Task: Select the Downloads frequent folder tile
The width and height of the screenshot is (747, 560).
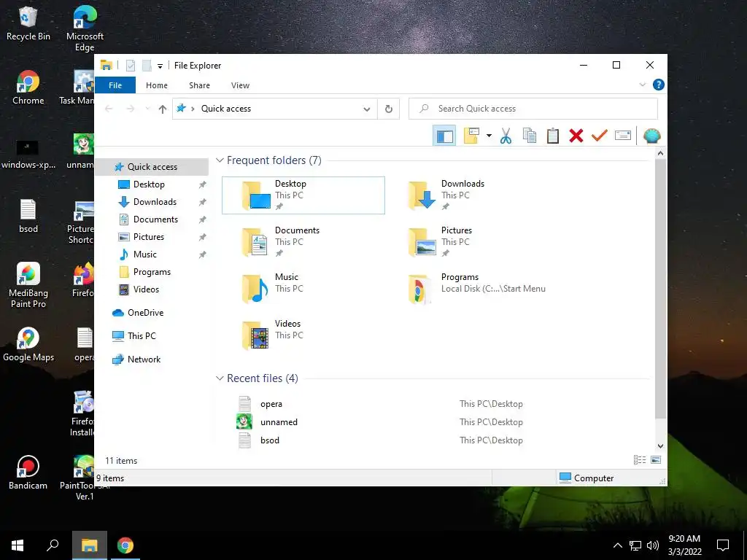Action: click(x=469, y=195)
